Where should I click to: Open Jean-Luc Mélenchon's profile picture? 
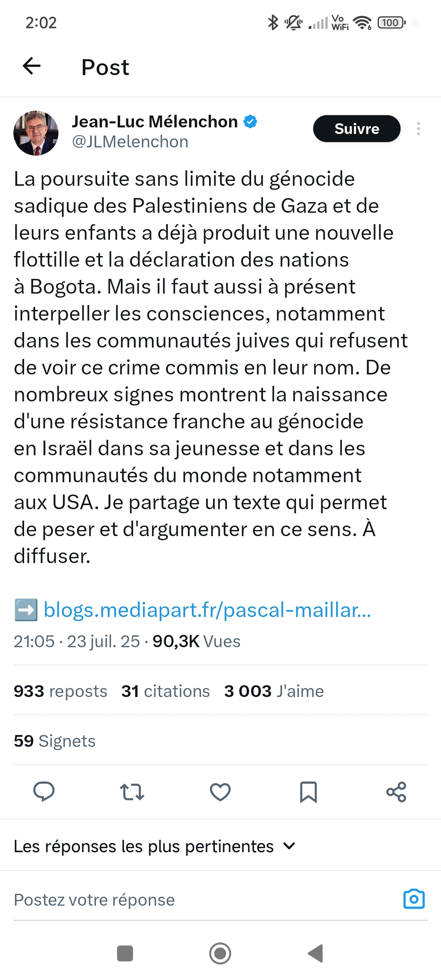pyautogui.click(x=36, y=133)
